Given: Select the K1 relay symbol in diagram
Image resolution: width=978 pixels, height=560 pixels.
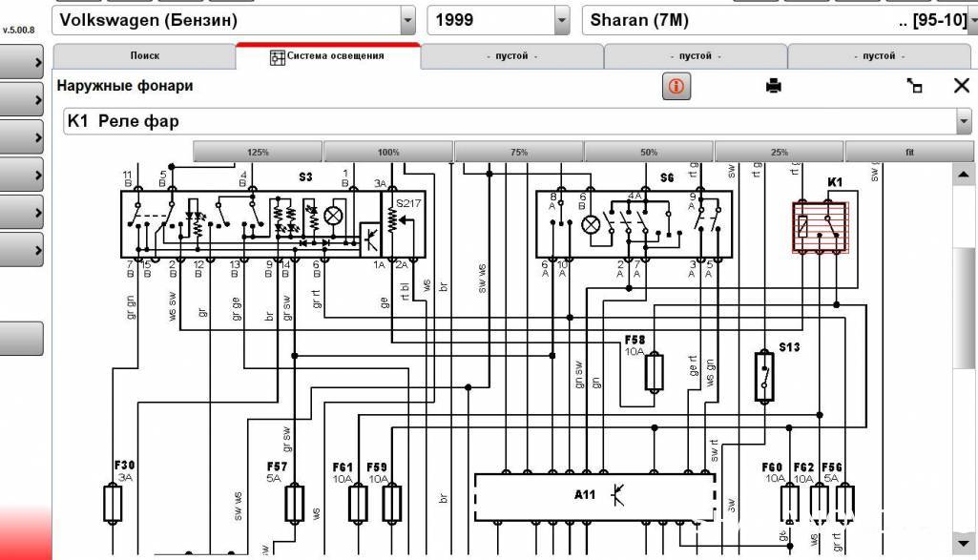Looking at the screenshot, I should coord(821,228).
